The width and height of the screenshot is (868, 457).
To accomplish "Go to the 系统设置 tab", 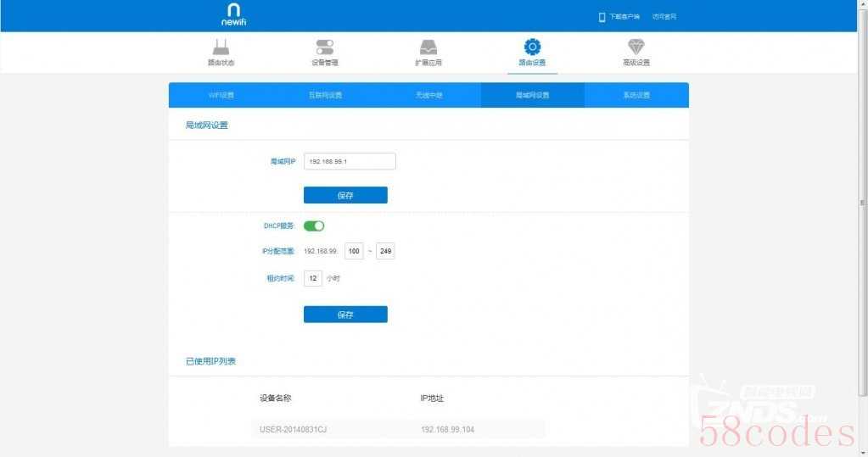I will tap(636, 95).
